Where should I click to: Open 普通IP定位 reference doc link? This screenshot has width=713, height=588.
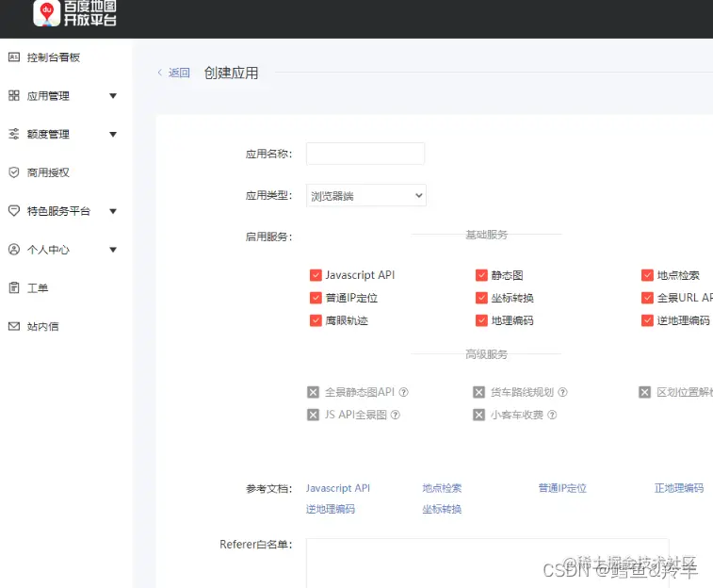[562, 488]
